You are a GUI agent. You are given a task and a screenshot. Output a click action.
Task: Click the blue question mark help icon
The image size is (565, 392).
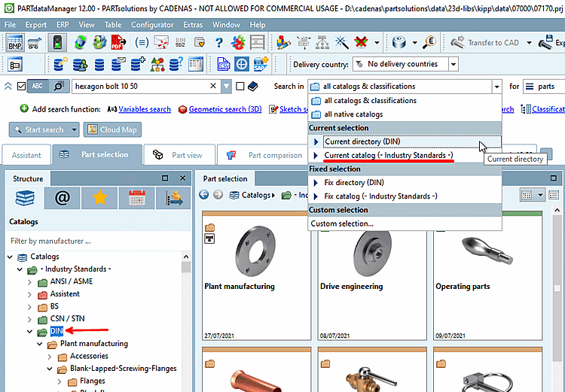218,42
